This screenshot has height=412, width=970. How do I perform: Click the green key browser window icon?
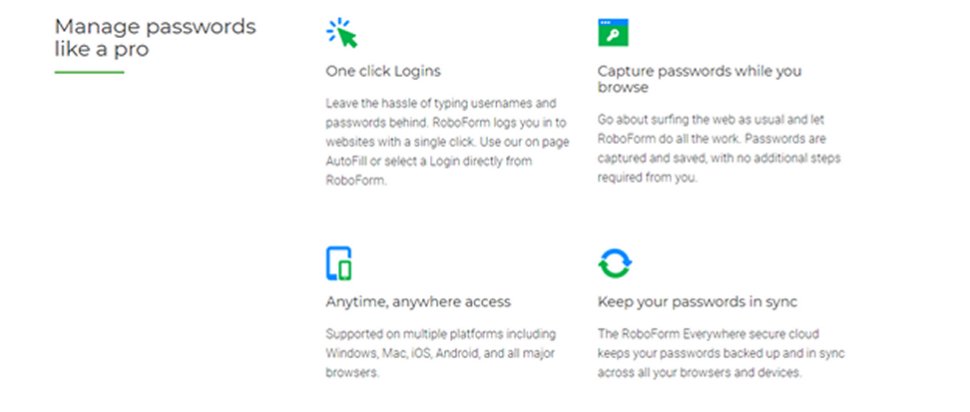pos(613,32)
